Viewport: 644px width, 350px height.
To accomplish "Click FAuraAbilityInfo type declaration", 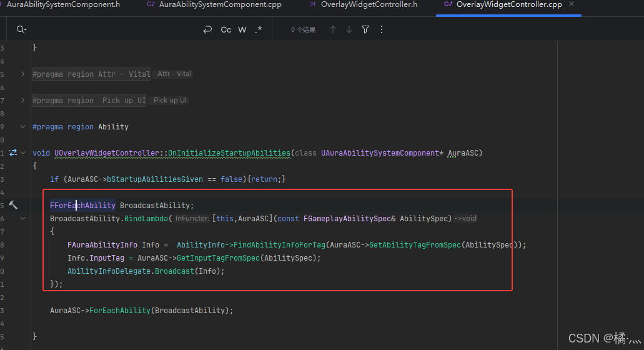I will coord(102,245).
